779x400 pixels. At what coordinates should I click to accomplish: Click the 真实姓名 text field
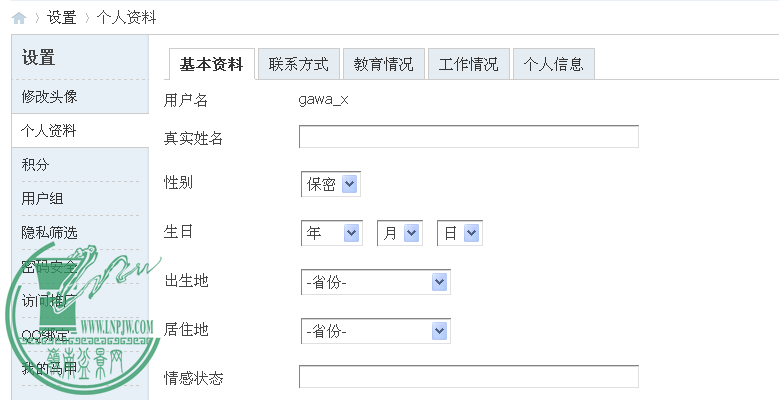tap(468, 137)
